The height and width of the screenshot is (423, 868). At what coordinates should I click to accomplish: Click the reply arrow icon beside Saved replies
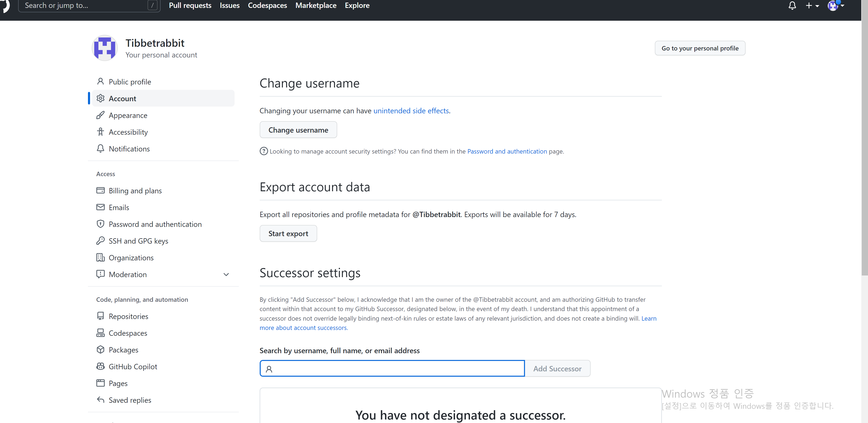[x=100, y=400]
